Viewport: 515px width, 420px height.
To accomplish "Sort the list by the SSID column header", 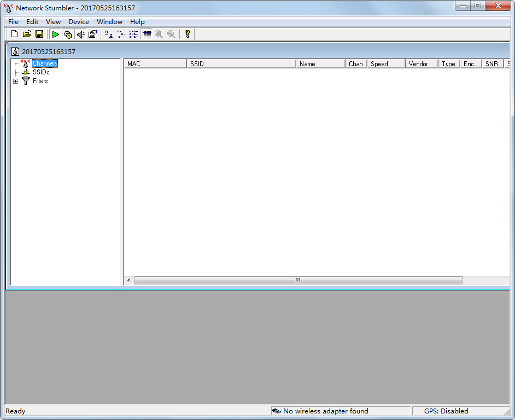I will point(241,64).
